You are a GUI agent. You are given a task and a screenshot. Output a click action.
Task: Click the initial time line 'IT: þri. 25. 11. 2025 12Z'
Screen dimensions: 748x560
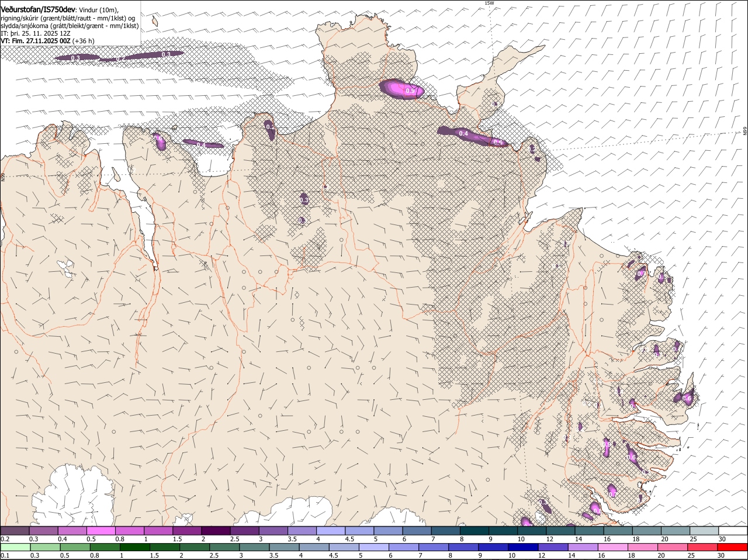click(x=36, y=34)
